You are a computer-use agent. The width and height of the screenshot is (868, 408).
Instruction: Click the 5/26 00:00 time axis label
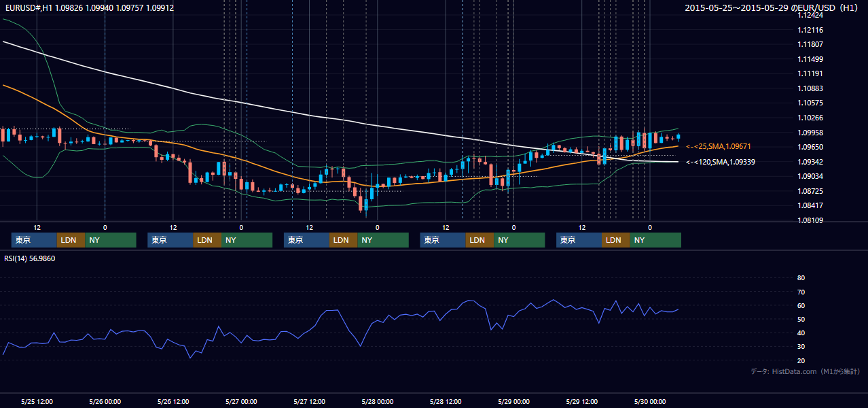105,401
